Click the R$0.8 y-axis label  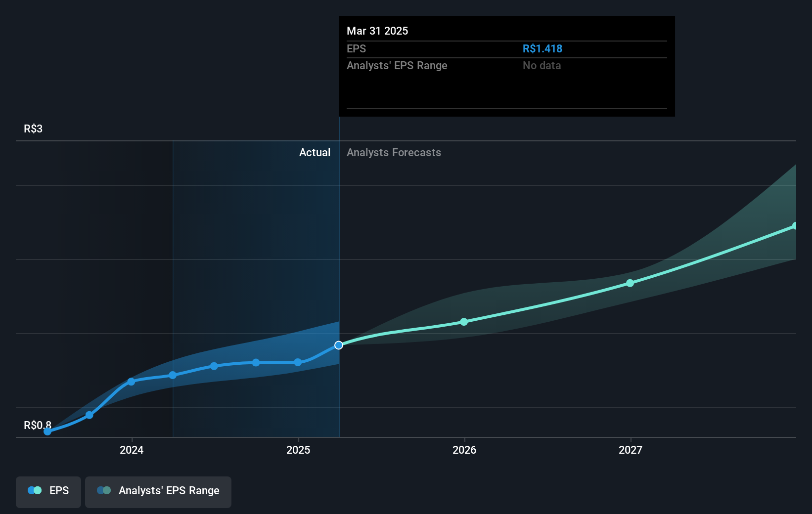tap(38, 425)
